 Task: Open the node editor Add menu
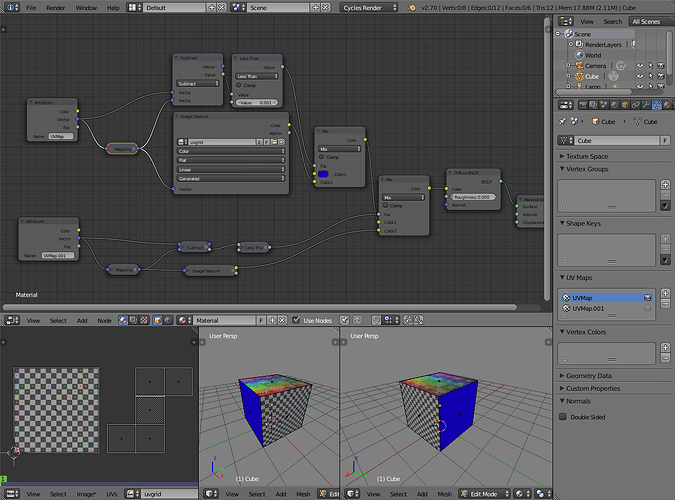click(x=82, y=320)
